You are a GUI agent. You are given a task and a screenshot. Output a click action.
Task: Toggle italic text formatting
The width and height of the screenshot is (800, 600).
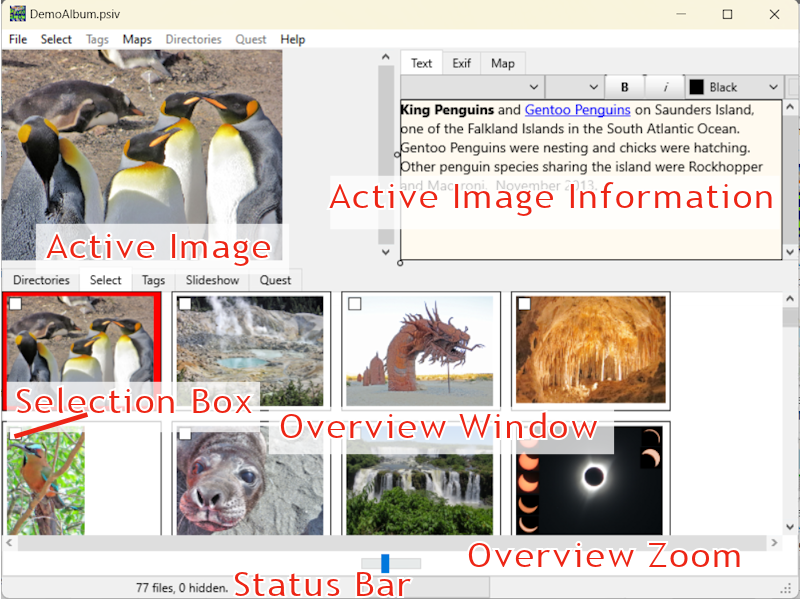tap(665, 87)
